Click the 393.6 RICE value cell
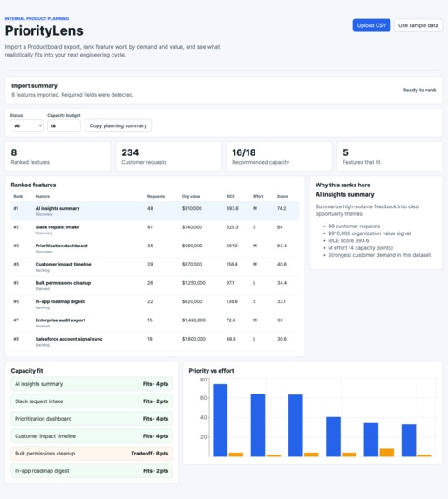 [x=232, y=208]
